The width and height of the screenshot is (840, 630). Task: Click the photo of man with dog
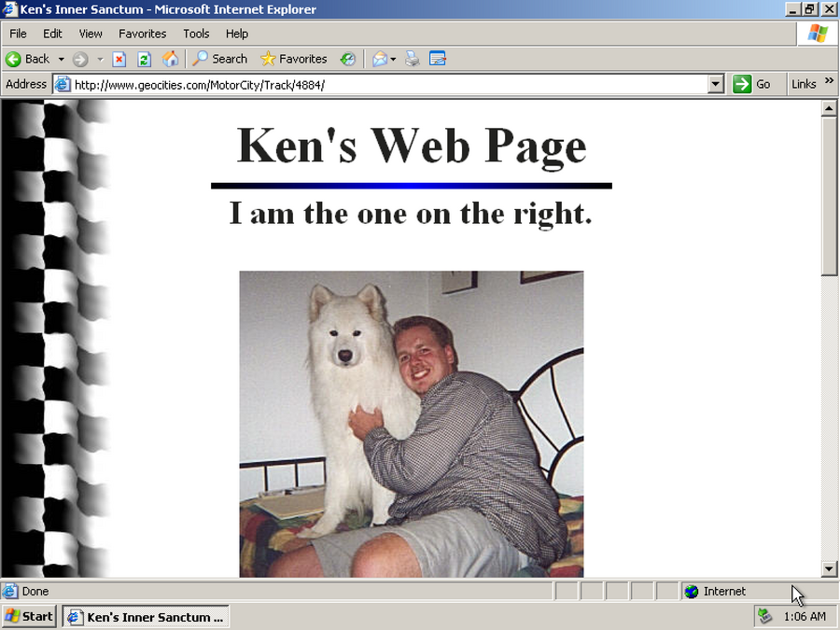[412, 424]
